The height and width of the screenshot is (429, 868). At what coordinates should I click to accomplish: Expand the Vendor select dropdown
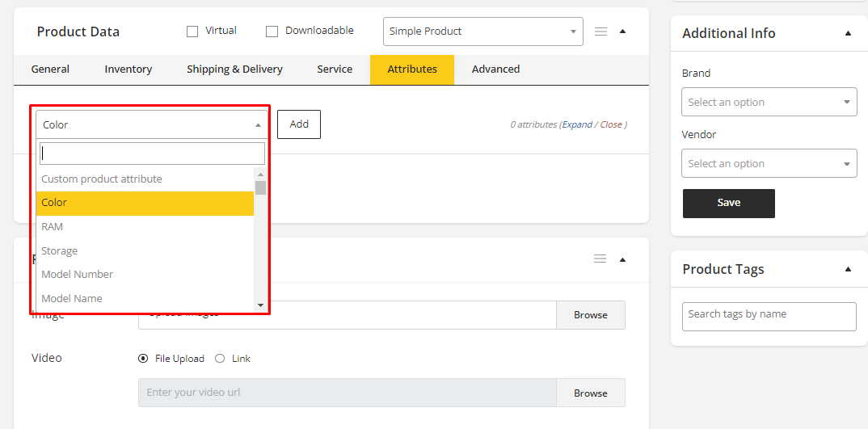[768, 164]
